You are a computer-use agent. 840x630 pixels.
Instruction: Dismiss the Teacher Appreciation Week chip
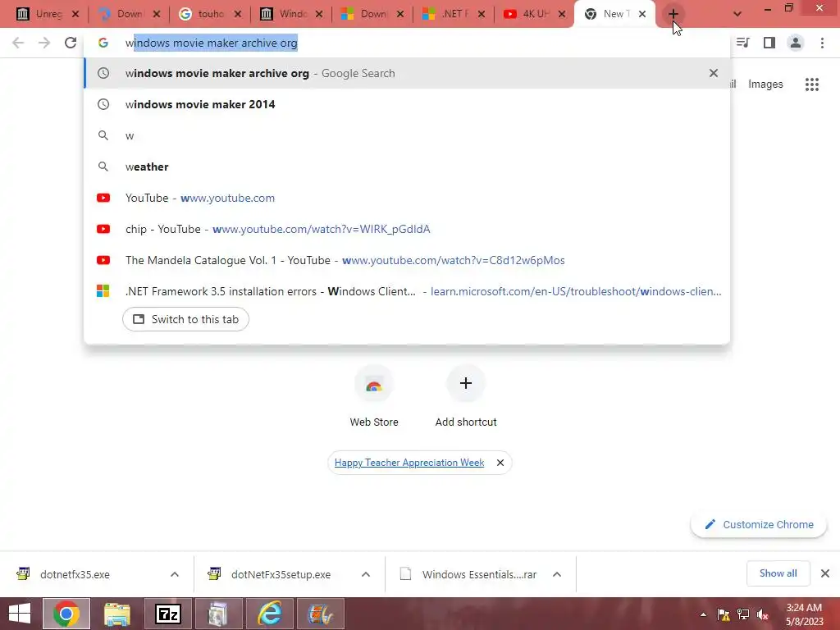pos(500,463)
